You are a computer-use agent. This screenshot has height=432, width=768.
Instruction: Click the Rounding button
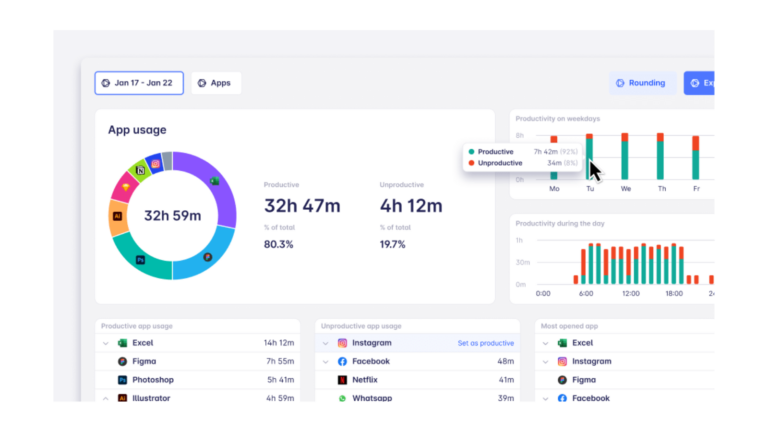coord(640,83)
